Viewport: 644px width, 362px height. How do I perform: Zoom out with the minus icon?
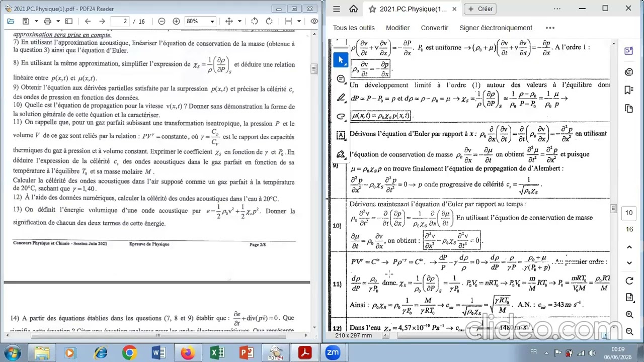[162, 21]
